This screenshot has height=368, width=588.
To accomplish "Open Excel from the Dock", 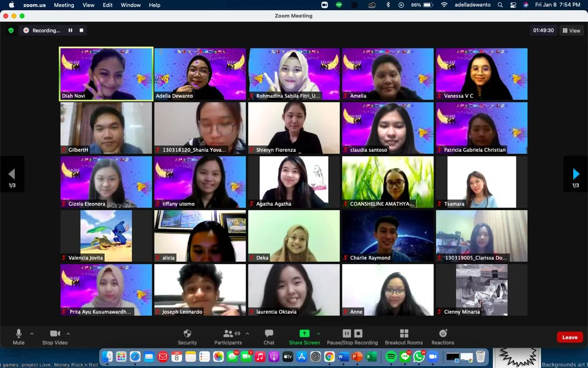I will tap(371, 356).
